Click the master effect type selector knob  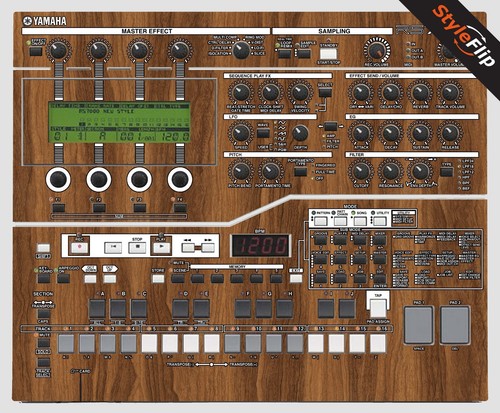click(x=241, y=50)
